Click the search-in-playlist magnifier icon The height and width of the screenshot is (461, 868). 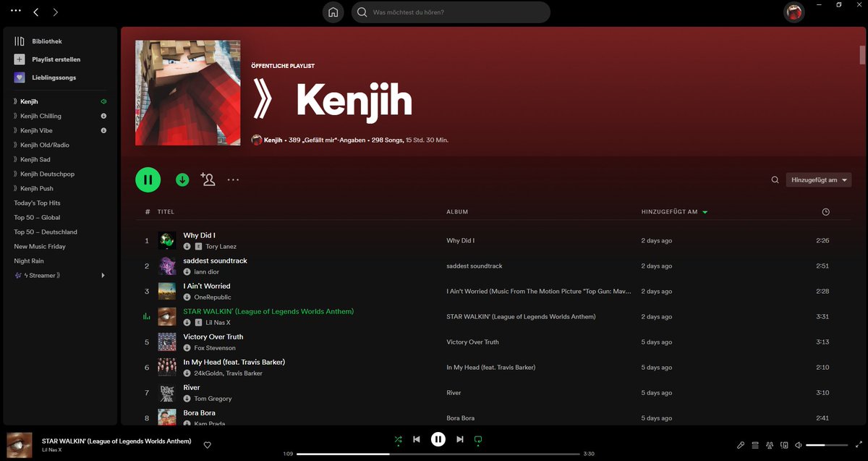point(775,179)
